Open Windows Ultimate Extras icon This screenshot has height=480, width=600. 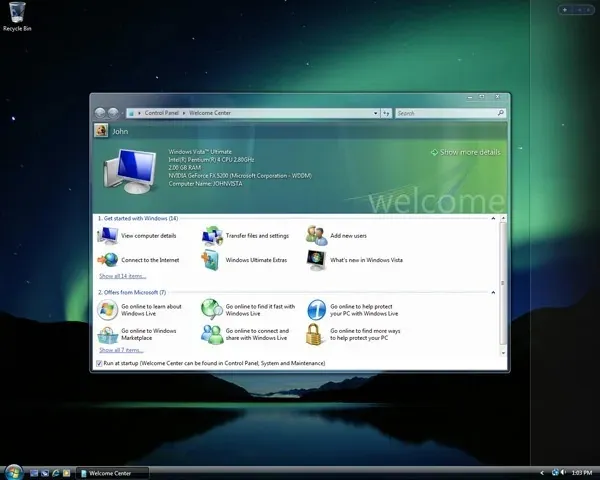(210, 260)
